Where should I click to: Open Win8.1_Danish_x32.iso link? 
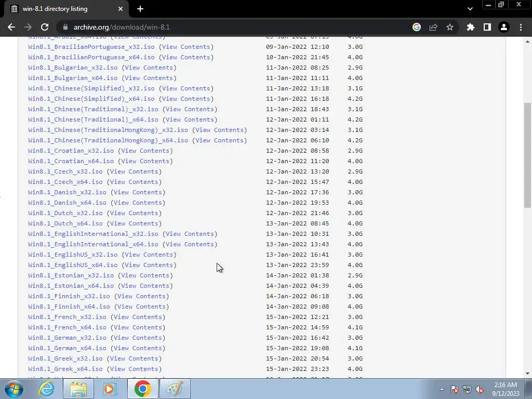(x=67, y=192)
